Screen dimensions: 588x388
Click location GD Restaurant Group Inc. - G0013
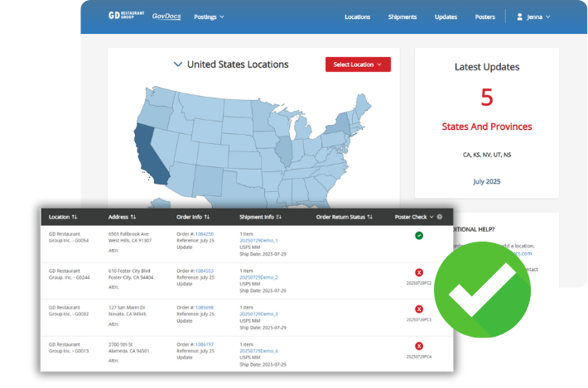tap(69, 347)
